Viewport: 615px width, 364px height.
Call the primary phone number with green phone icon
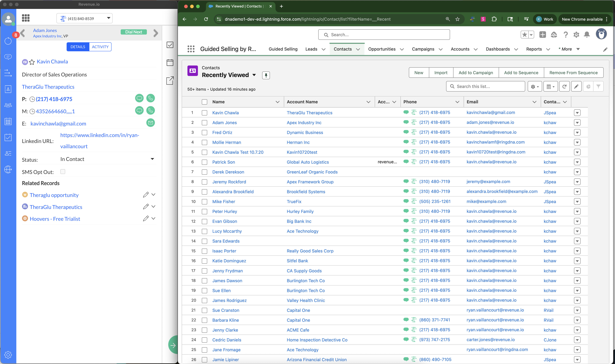150,98
